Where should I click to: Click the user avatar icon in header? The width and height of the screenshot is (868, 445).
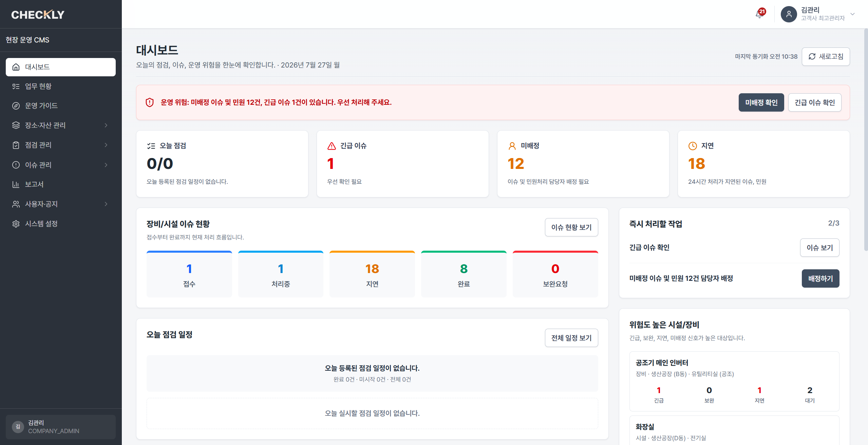pyautogui.click(x=789, y=14)
